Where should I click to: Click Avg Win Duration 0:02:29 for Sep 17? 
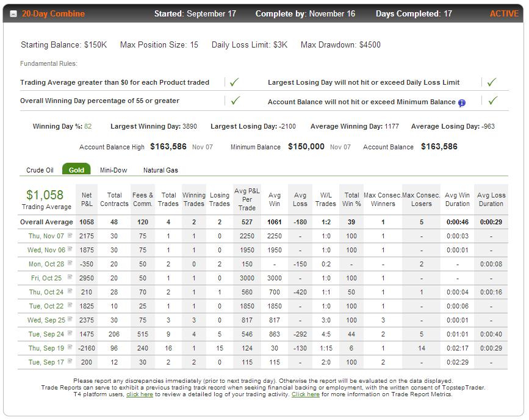[458, 362]
